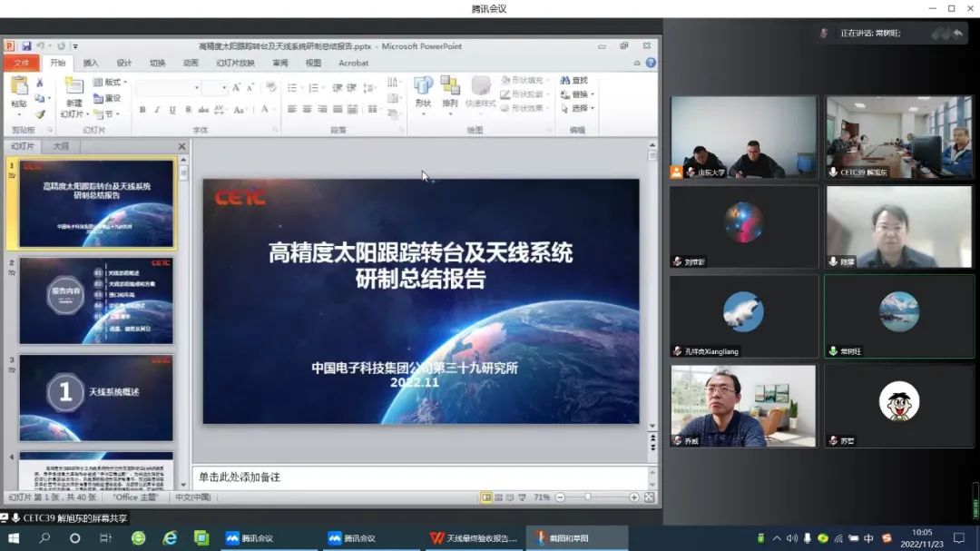This screenshot has width=980, height=551.
Task: Toggle Justify paragraph alignment
Action: 338,110
